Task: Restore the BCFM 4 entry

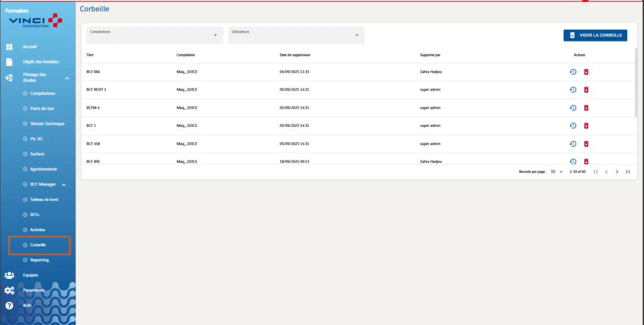Action: pyautogui.click(x=573, y=107)
